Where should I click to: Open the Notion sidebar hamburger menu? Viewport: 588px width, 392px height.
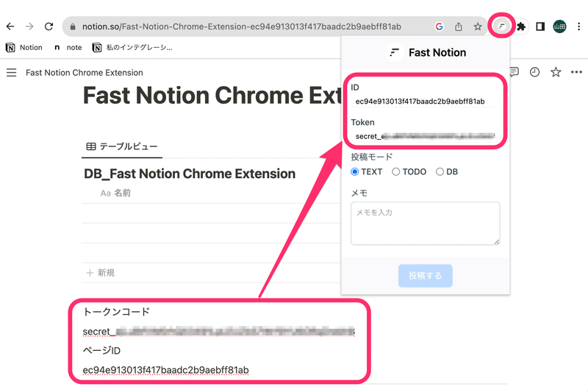click(x=12, y=72)
